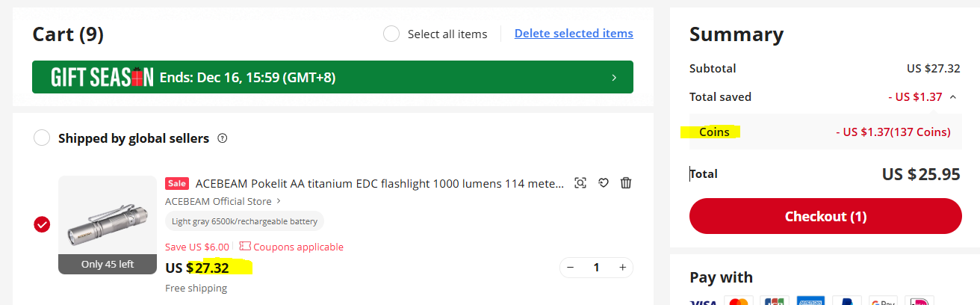
Task: Click Delete selected items link
Action: pos(574,34)
